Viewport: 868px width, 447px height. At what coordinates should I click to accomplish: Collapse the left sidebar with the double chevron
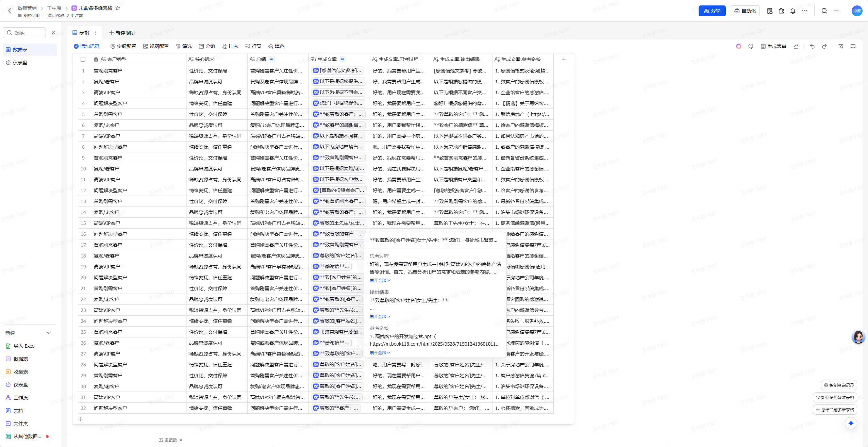53,33
